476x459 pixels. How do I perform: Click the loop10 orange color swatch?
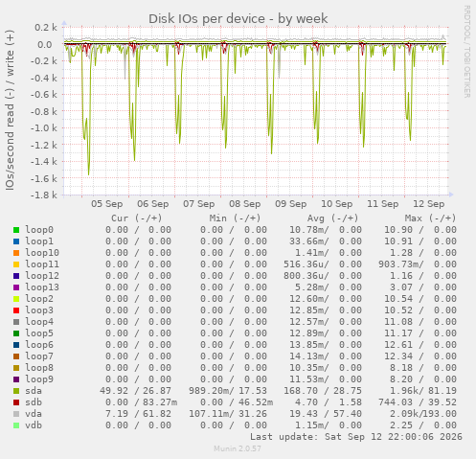click(16, 253)
